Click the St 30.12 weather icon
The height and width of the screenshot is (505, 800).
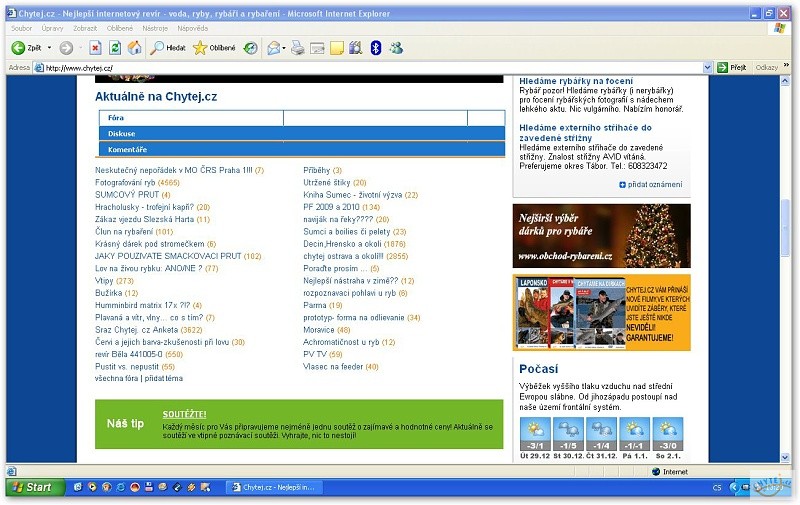tap(568, 434)
